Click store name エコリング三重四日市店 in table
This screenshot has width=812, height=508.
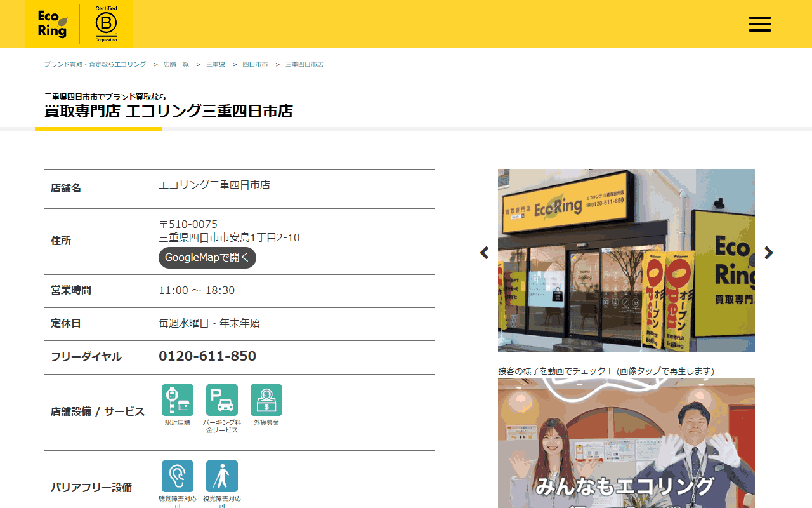[x=214, y=185]
